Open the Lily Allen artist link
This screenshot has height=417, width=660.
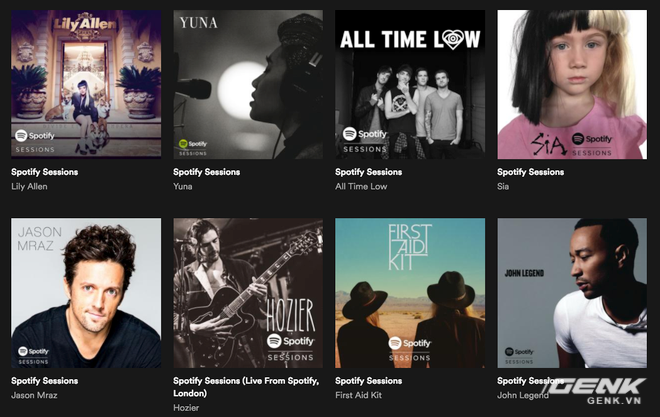29,186
